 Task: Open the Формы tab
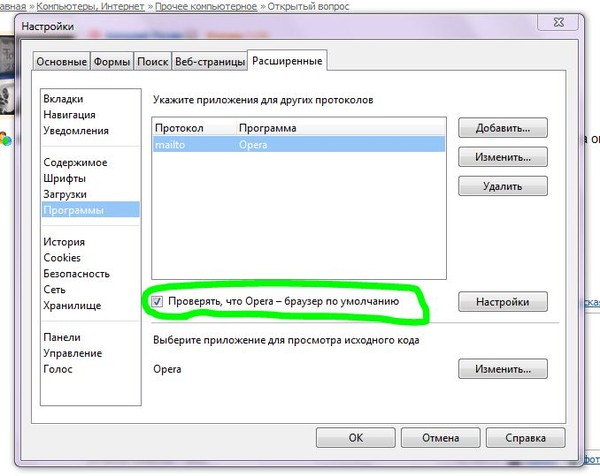(x=112, y=61)
